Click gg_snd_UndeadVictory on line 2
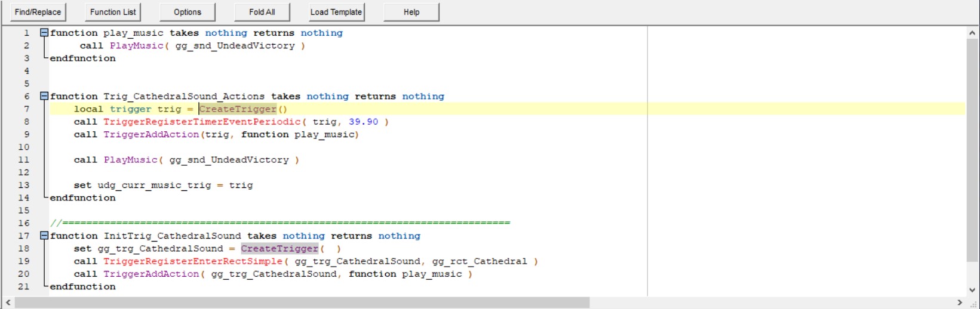The height and width of the screenshot is (309, 980). click(x=235, y=46)
